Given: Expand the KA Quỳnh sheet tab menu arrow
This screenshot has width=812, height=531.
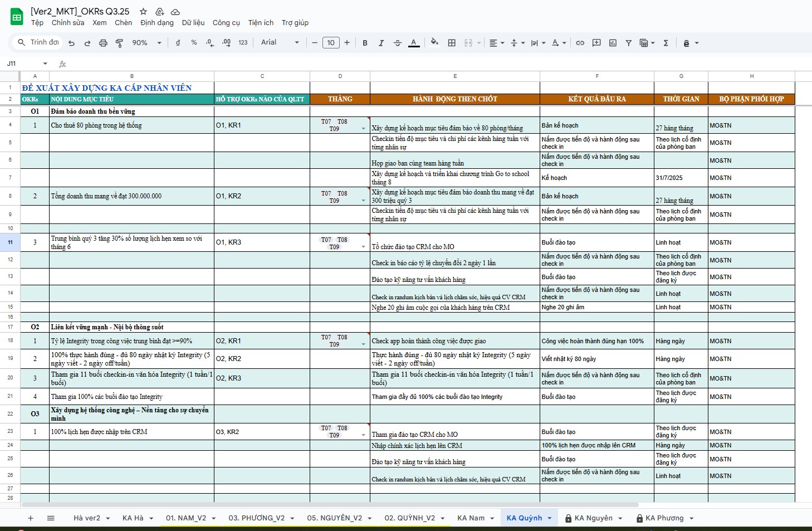Looking at the screenshot, I should pos(550,518).
